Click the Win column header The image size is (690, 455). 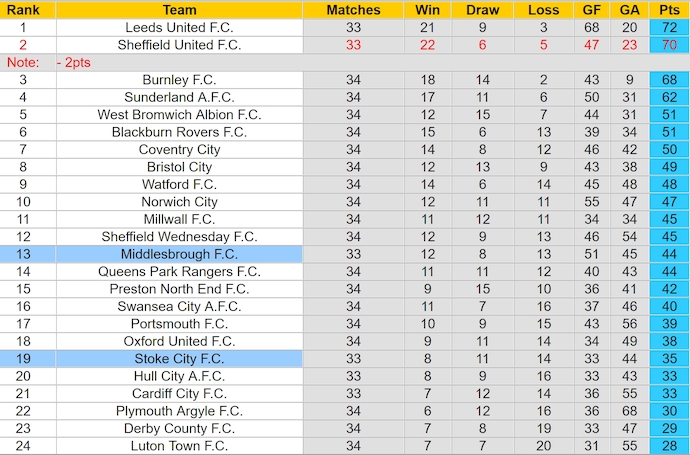[x=426, y=10]
